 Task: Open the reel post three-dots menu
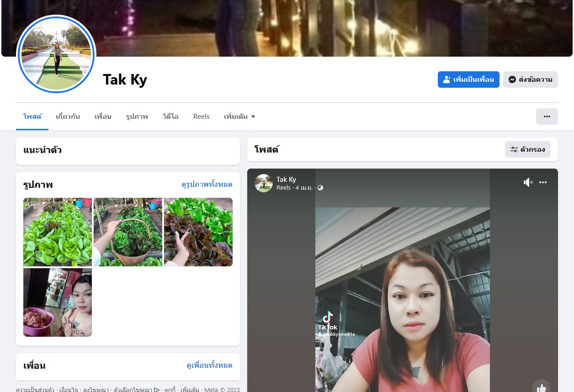click(543, 182)
